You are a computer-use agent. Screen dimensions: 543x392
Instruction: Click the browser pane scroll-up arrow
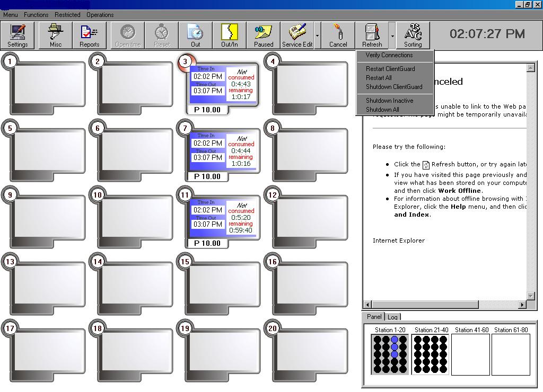(530, 68)
